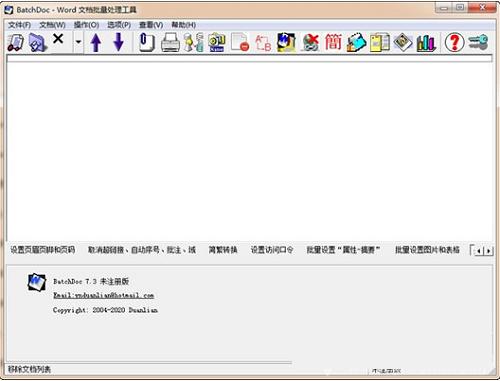Move document down with the blue down arrow
Screen dimensions: 500x381
pos(118,42)
